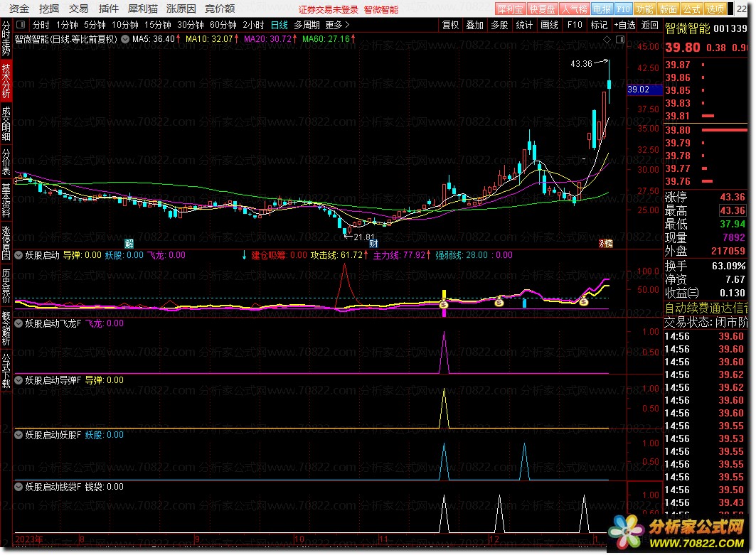This screenshot has height=555, width=756.
Task: Toggle the 叠加 overlay option
Action: [x=474, y=25]
